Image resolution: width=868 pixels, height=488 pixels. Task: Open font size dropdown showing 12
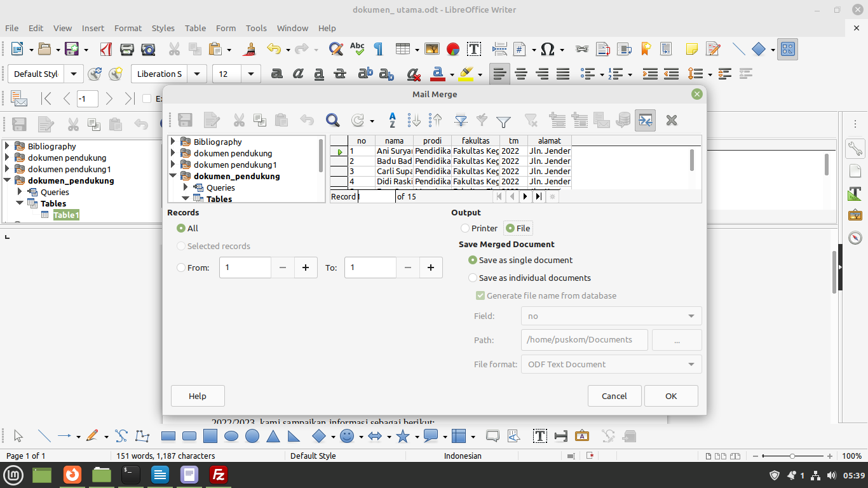[251, 74]
